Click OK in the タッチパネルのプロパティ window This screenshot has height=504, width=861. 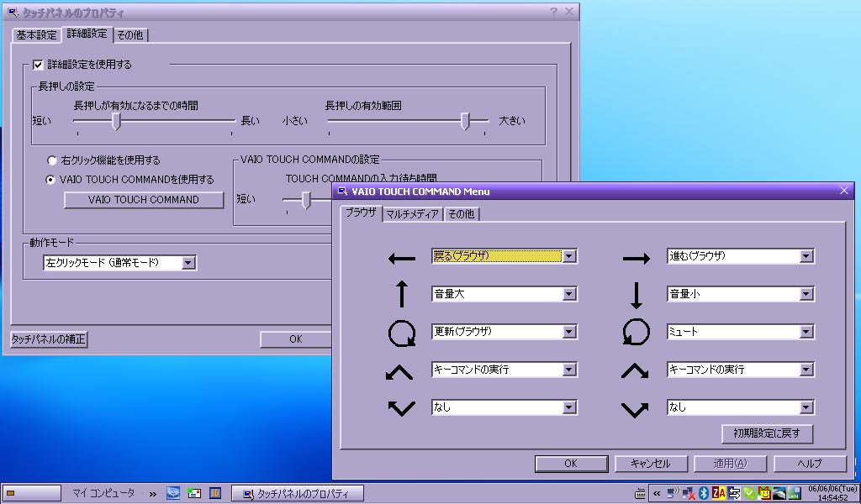[296, 339]
